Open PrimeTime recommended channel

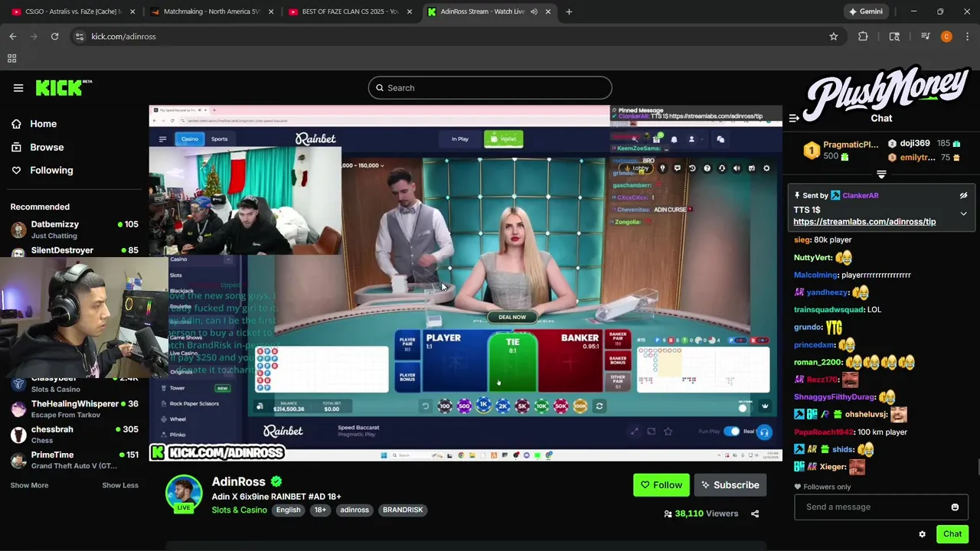point(74,460)
